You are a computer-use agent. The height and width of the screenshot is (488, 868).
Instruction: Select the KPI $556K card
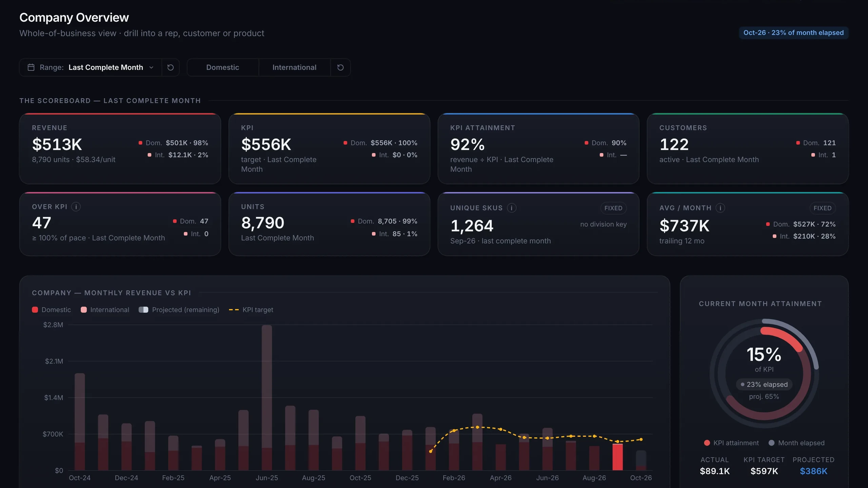(x=329, y=149)
